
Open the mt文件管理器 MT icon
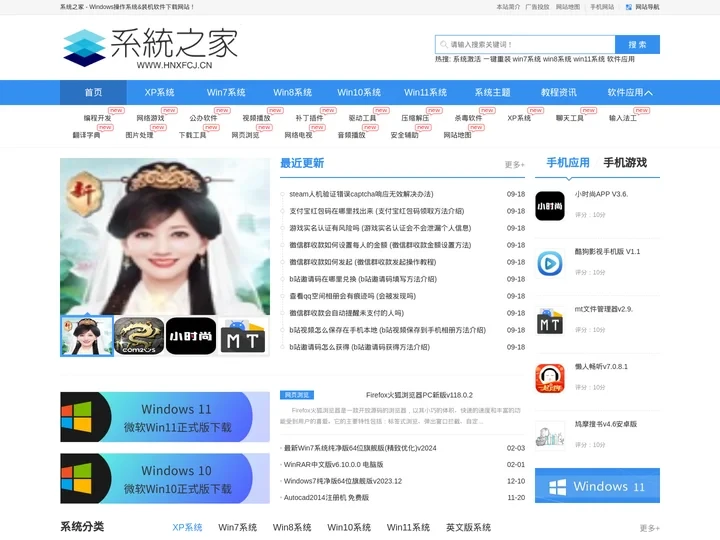click(550, 321)
